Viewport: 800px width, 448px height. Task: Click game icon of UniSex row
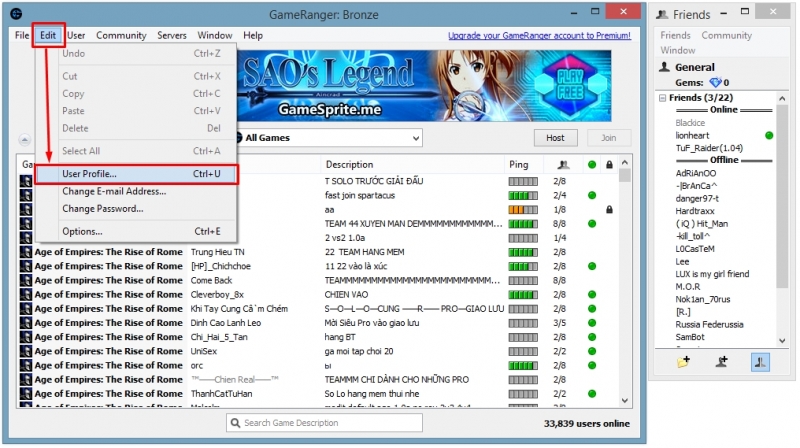point(26,351)
